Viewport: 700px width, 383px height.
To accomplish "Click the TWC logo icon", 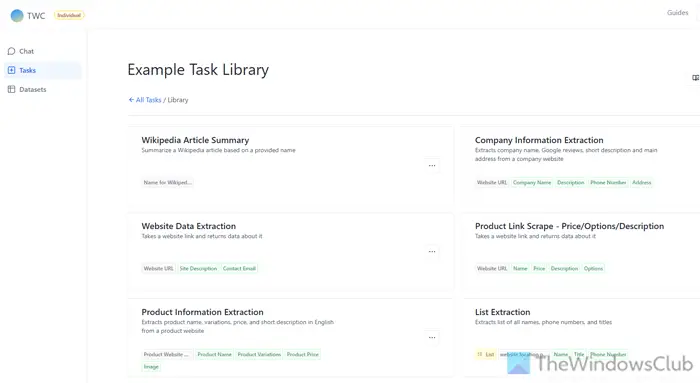I will tap(17, 16).
